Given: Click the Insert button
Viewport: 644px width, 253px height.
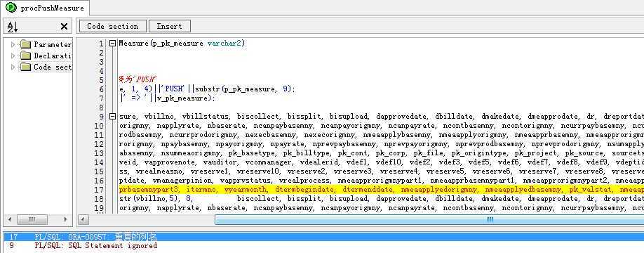Looking at the screenshot, I should pyautogui.click(x=169, y=26).
